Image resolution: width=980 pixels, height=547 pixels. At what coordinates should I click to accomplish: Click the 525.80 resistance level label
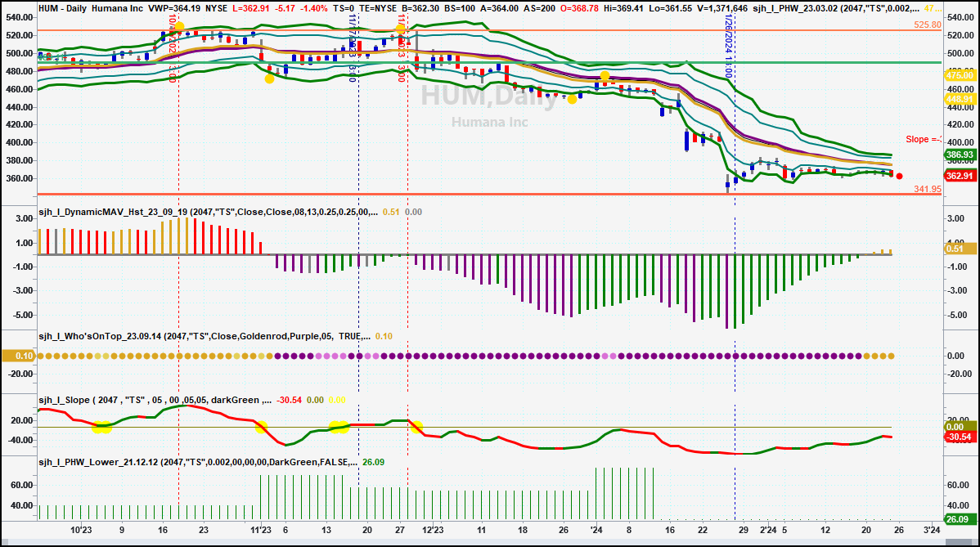point(928,25)
